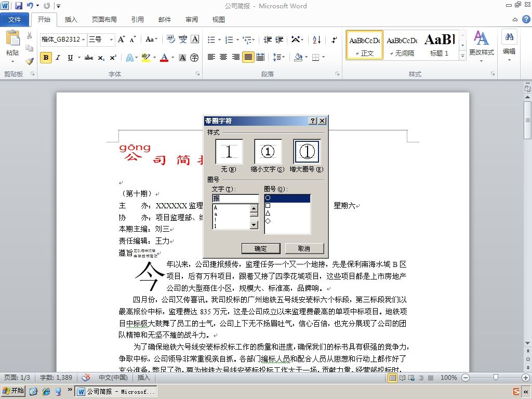Open the Change Case Aa dropdown

click(x=151, y=39)
